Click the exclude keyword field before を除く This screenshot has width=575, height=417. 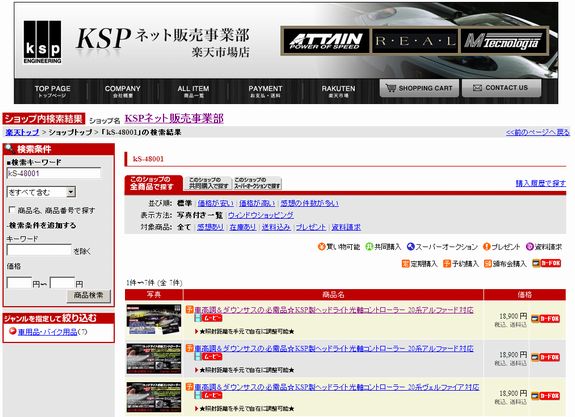coord(39,250)
